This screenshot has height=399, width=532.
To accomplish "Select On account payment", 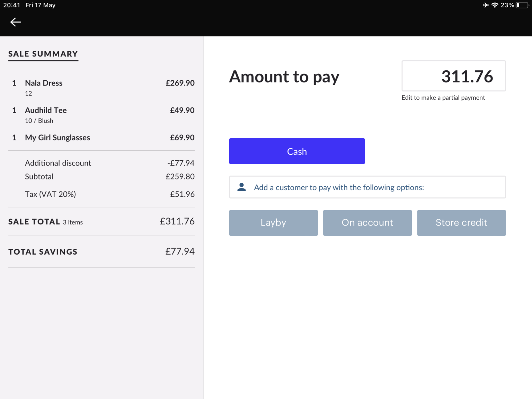I will pyautogui.click(x=367, y=223).
